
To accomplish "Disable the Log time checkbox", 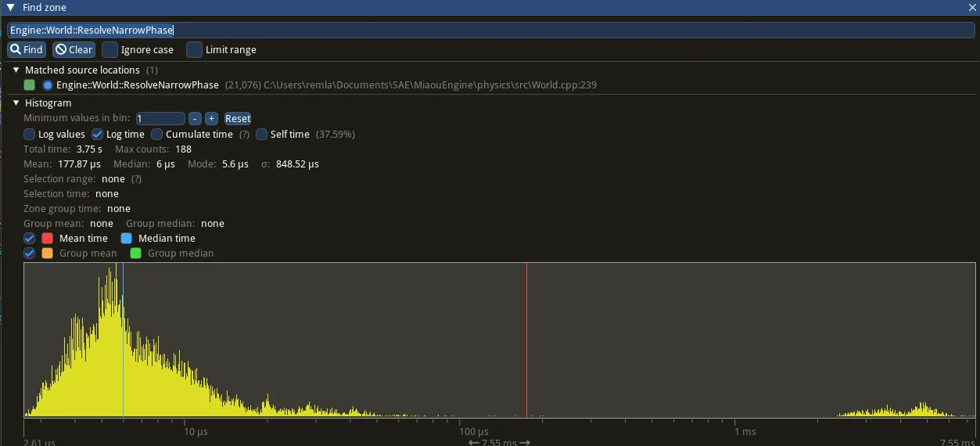I will (98, 134).
